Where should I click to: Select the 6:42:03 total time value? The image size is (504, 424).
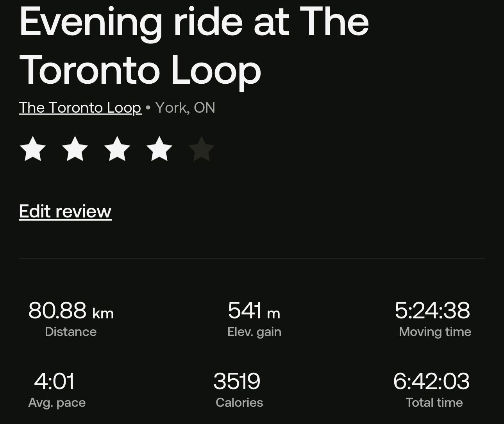pyautogui.click(x=431, y=381)
